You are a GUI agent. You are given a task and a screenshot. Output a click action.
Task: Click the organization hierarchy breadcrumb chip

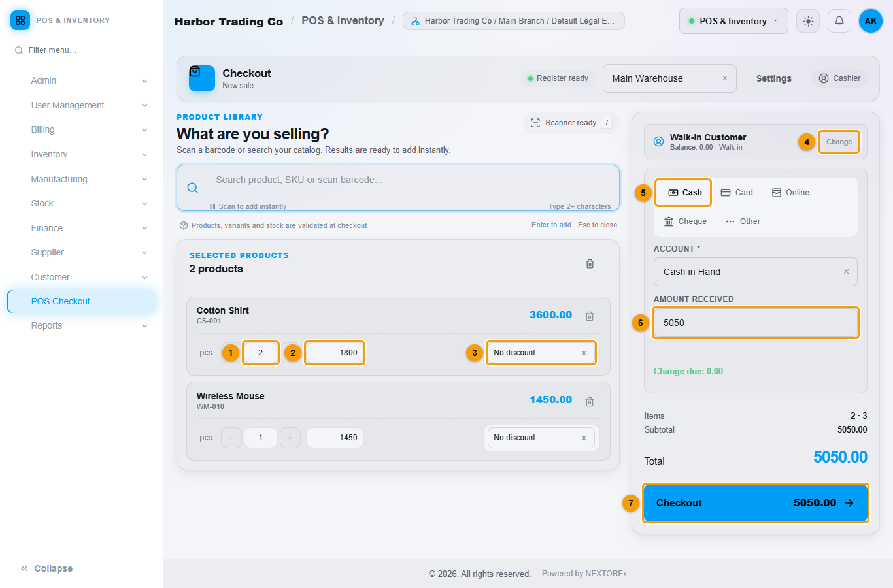coord(514,21)
